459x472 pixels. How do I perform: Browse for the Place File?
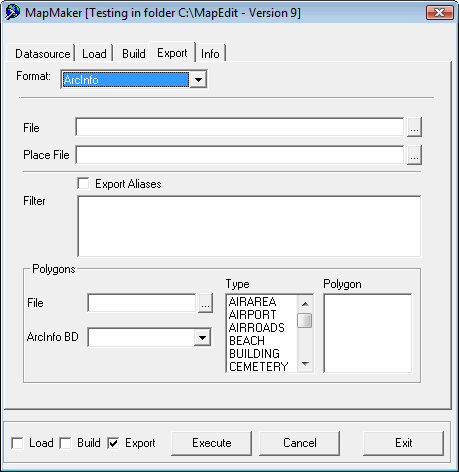414,155
